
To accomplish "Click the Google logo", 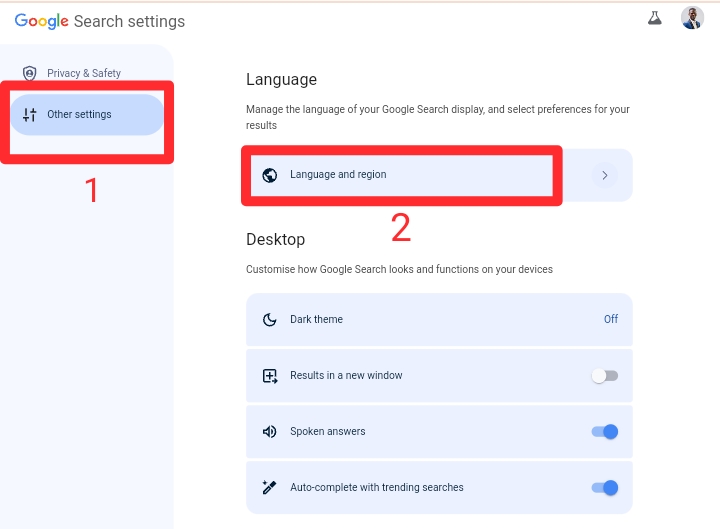I will (42, 21).
